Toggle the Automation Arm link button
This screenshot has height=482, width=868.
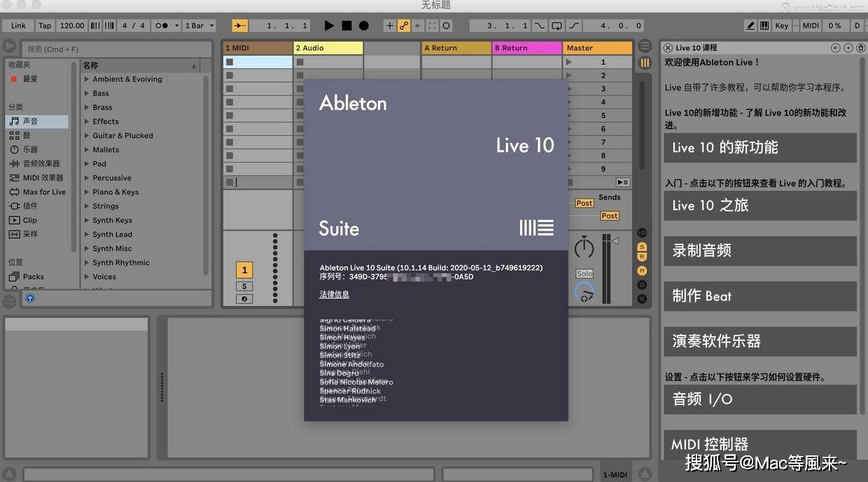tap(404, 25)
